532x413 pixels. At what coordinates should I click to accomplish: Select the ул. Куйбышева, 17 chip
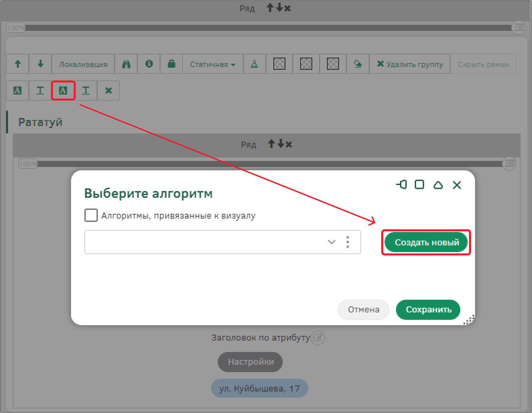pos(259,388)
